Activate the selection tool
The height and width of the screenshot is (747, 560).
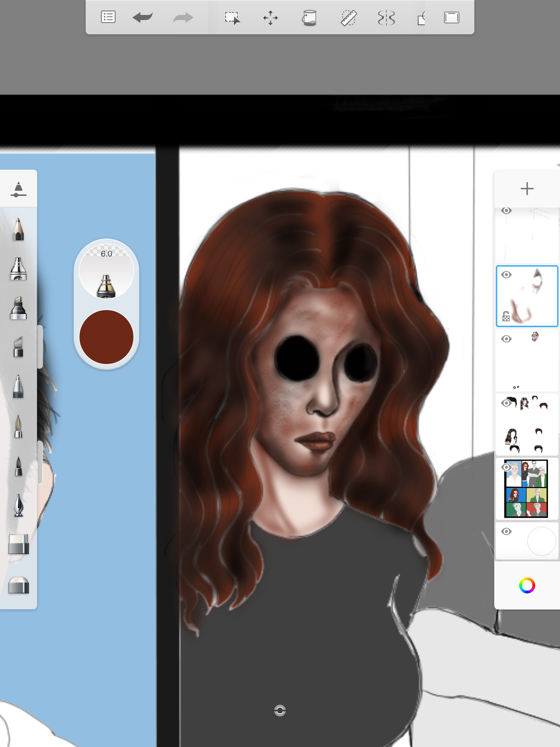point(232,18)
